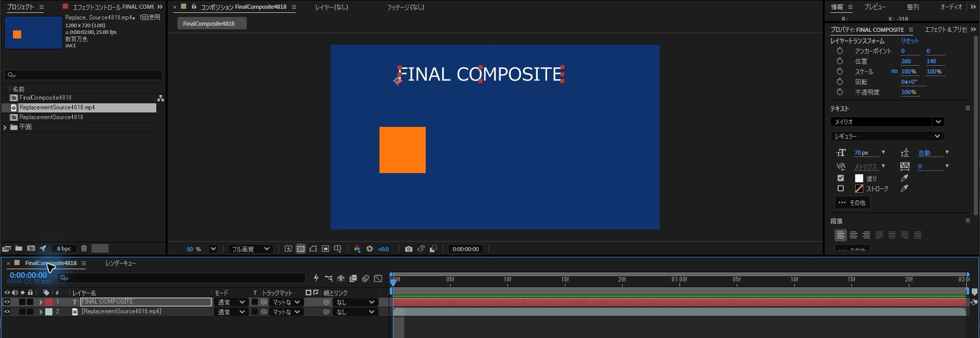Open track matte dropdown for layer 2
Viewport: 980px width, 338px height.
point(286,312)
